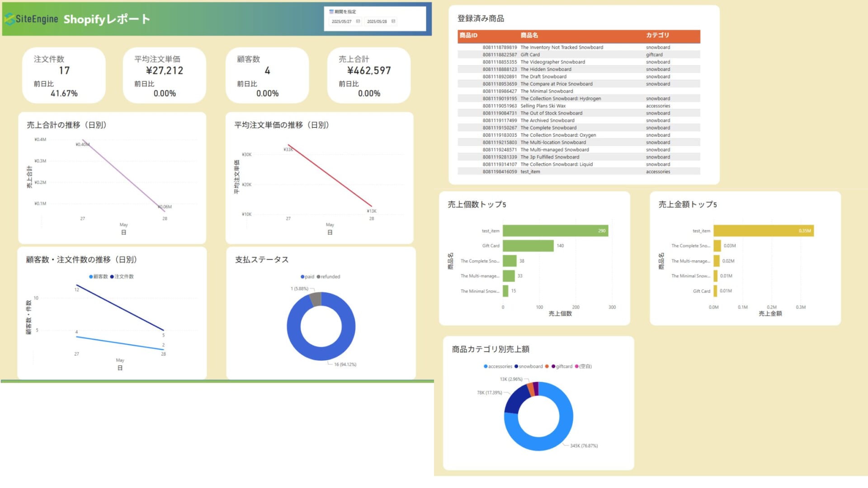Viewport: 868px width, 488px height.
Task: Select the yellow Gift Card bar 0.01M
Action: [715, 291]
